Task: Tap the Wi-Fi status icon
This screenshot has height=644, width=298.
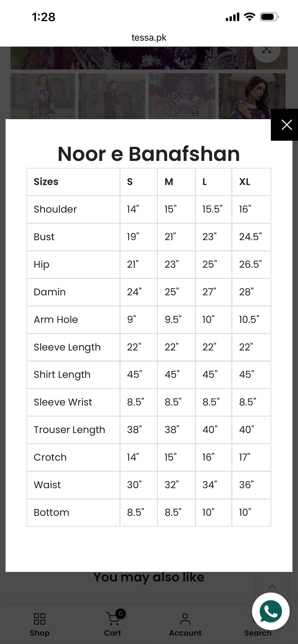Action: (249, 17)
